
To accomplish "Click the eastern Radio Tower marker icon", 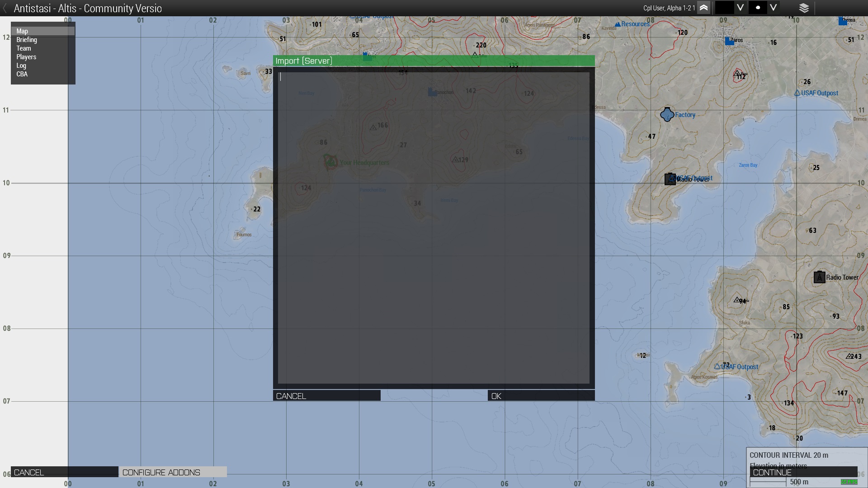I will [819, 277].
